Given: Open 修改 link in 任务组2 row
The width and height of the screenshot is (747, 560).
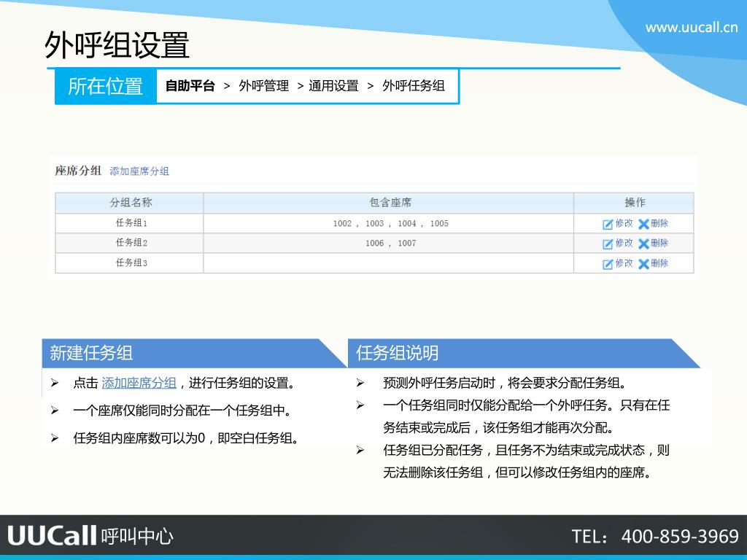Looking at the screenshot, I should [624, 243].
